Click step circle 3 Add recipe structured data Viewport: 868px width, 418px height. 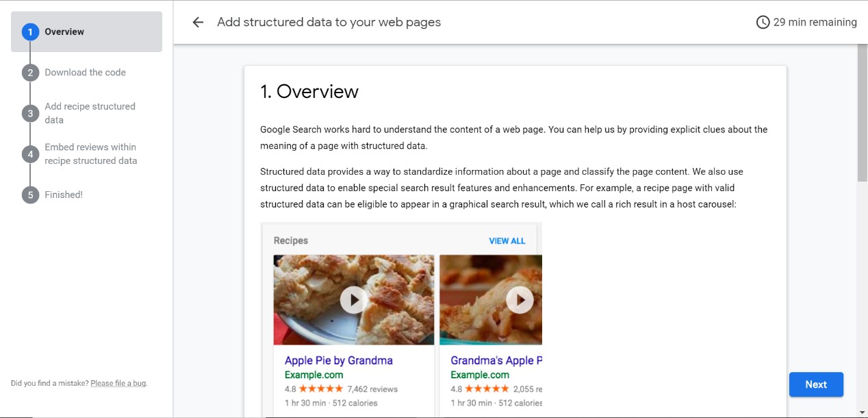point(29,112)
